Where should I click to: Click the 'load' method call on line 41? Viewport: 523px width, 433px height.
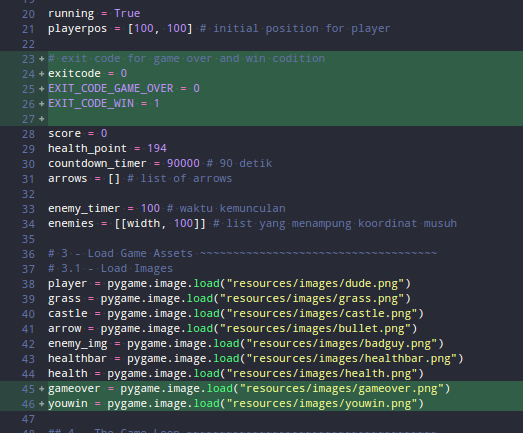[x=199, y=329]
